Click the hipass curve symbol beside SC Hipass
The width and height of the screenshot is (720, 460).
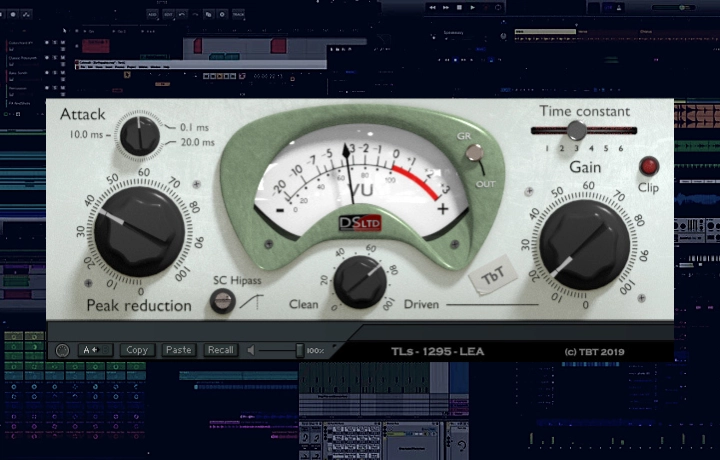(x=252, y=302)
